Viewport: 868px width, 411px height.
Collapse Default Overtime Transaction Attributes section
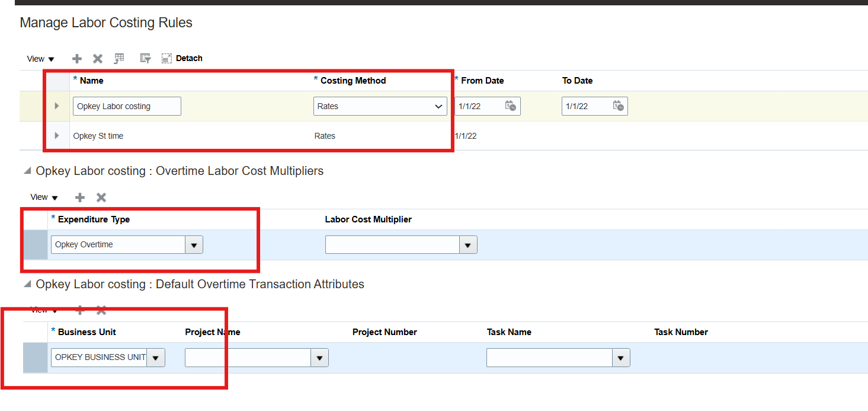(x=27, y=285)
